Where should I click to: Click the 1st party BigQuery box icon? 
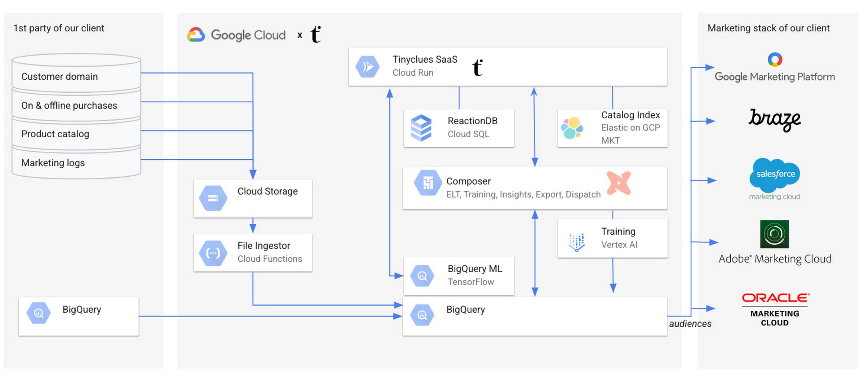click(39, 313)
